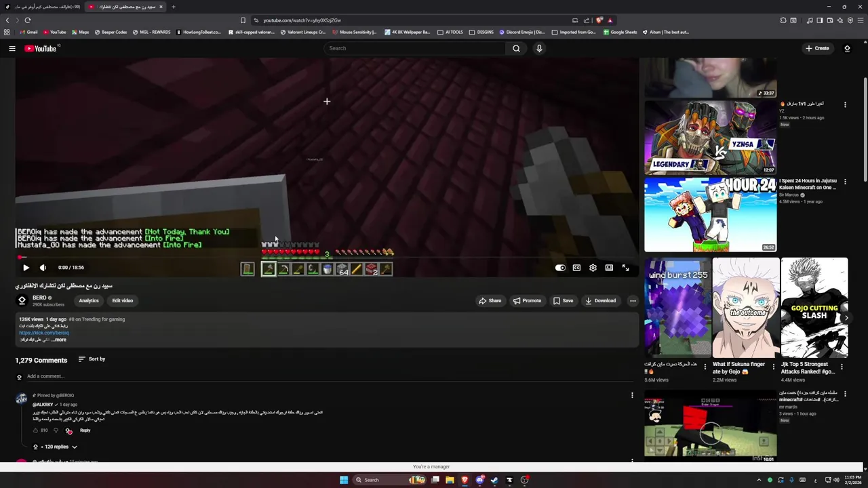Image resolution: width=868 pixels, height=488 pixels.
Task: Open File Explorer from taskbar
Action: [450, 480]
